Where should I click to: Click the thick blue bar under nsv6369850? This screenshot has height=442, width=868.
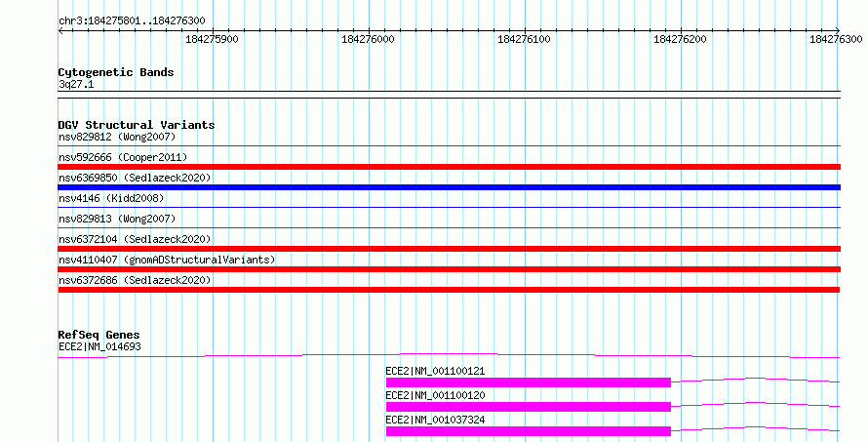[x=449, y=187]
